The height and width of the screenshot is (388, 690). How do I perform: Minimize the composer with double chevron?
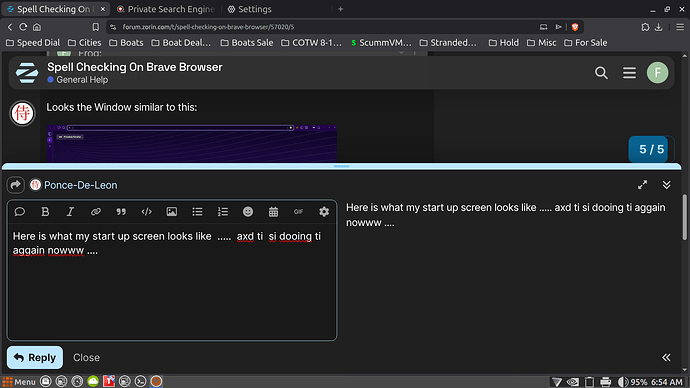click(x=667, y=185)
